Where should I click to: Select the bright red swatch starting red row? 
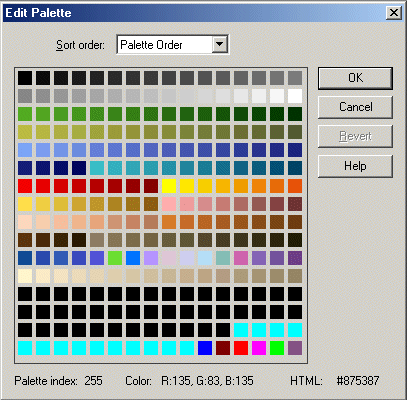25,186
